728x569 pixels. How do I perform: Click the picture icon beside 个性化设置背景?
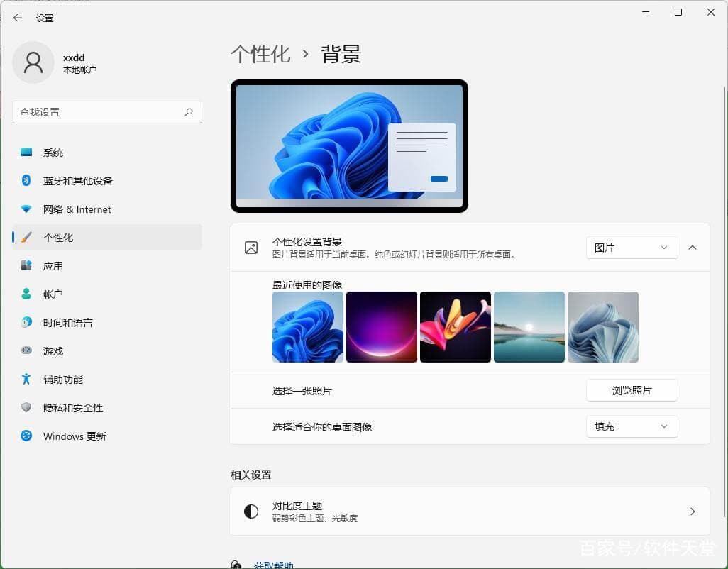[251, 248]
